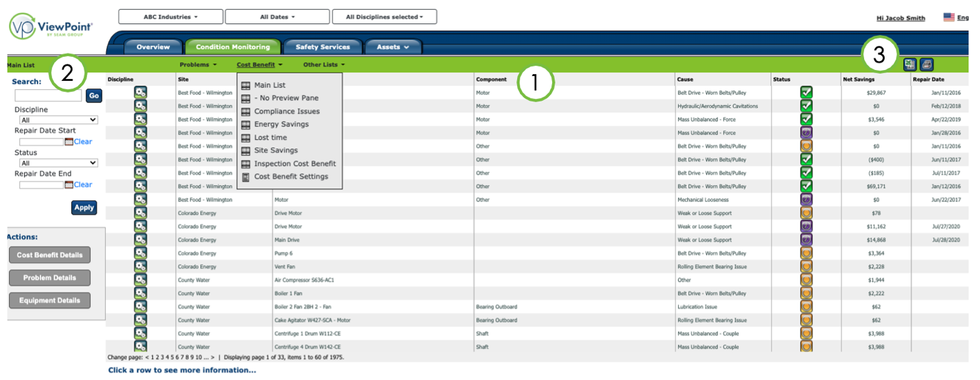980x380 pixels.
Task: Click discipline icon for Centrifuge 1 Drum W112-CE
Action: pos(141,333)
